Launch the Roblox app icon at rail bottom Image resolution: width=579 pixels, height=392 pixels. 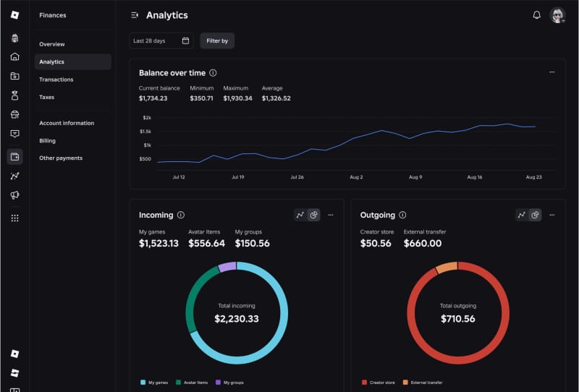coord(14,354)
